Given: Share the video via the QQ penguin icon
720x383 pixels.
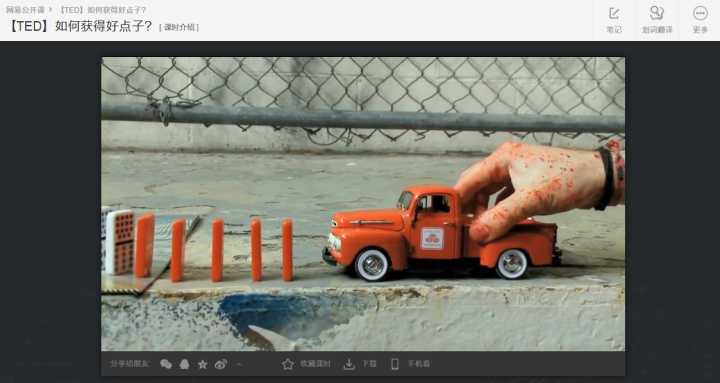Looking at the screenshot, I should pos(184,364).
